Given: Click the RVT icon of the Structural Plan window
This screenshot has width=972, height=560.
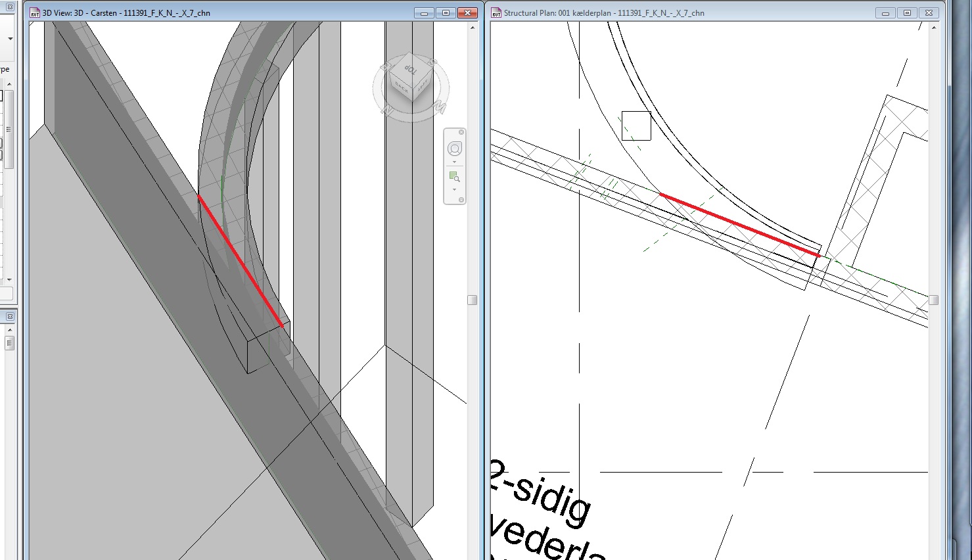Looking at the screenshot, I should 497,12.
